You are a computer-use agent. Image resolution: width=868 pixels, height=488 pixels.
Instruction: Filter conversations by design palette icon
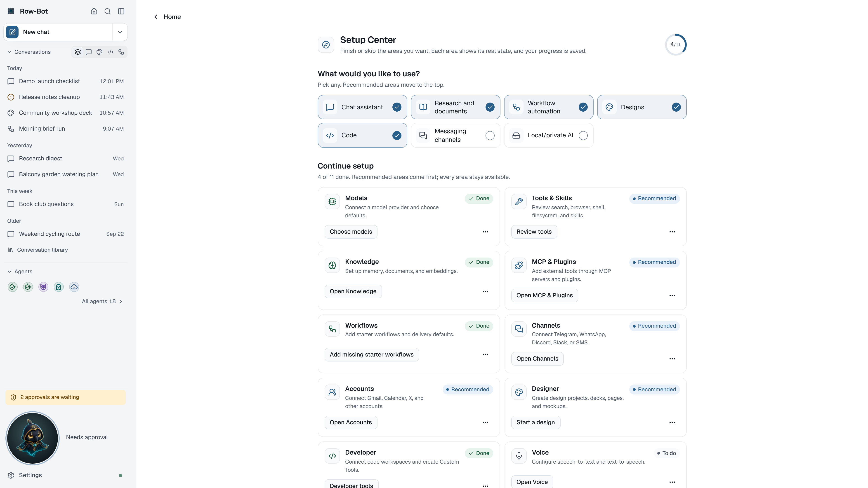pyautogui.click(x=99, y=52)
